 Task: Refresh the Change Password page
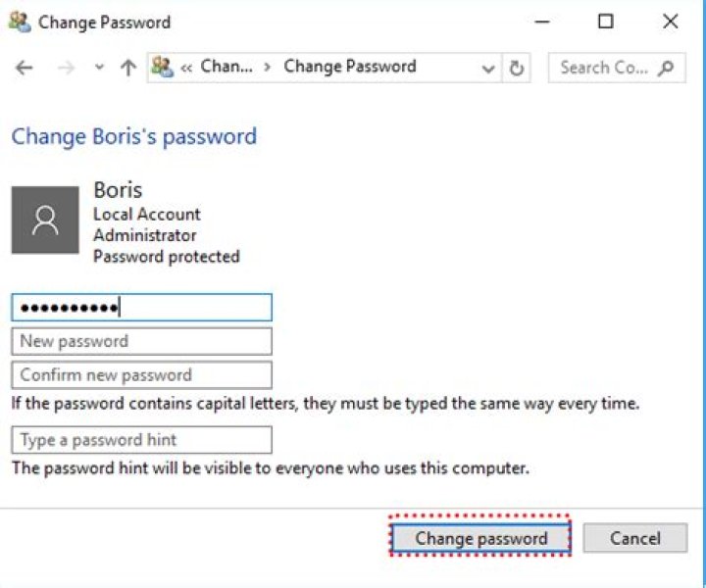tap(517, 69)
